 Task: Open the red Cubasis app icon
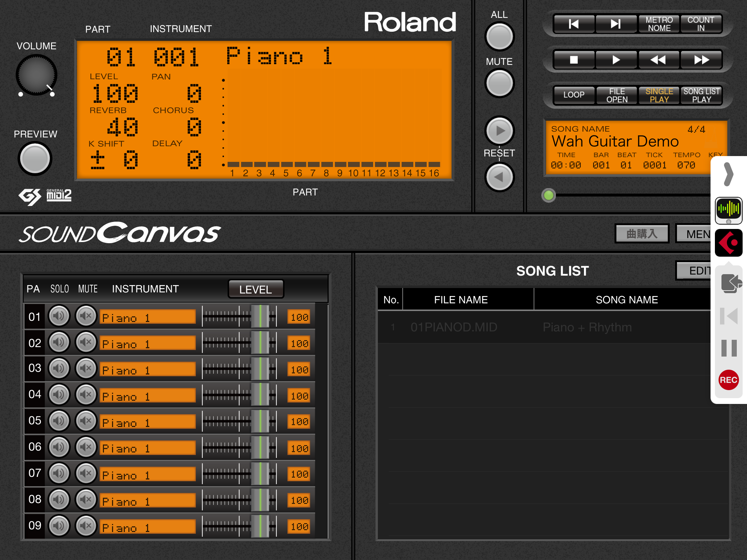coord(728,243)
